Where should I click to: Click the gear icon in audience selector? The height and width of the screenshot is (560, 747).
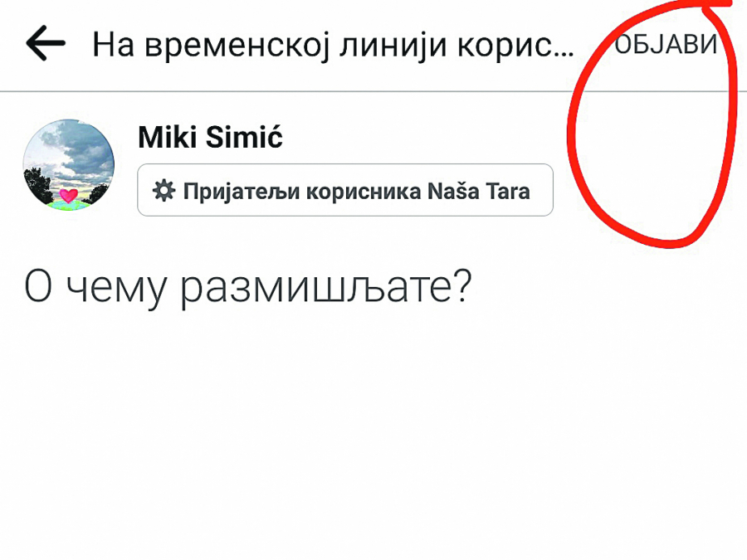pos(164,191)
